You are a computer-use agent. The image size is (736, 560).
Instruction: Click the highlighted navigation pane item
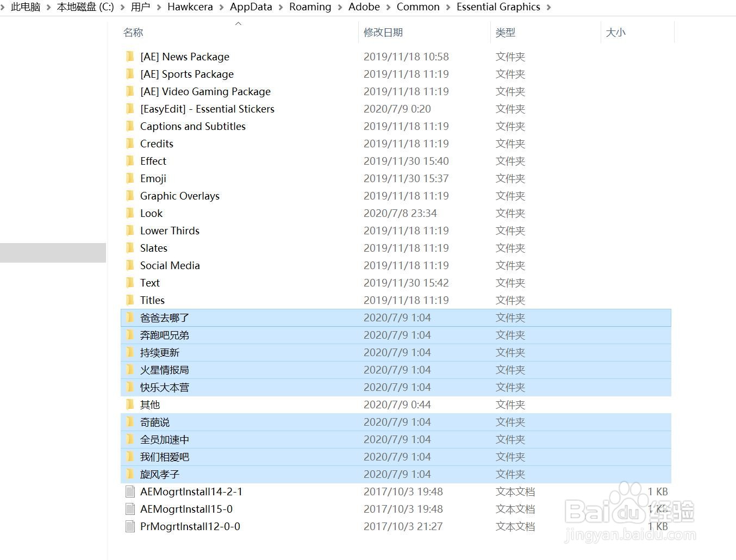pyautogui.click(x=53, y=253)
